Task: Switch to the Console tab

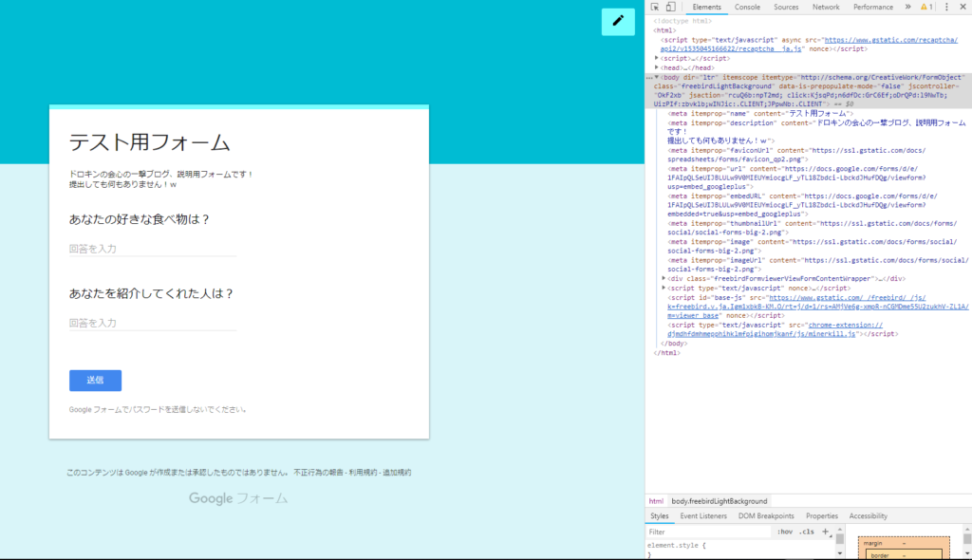Action: point(748,7)
